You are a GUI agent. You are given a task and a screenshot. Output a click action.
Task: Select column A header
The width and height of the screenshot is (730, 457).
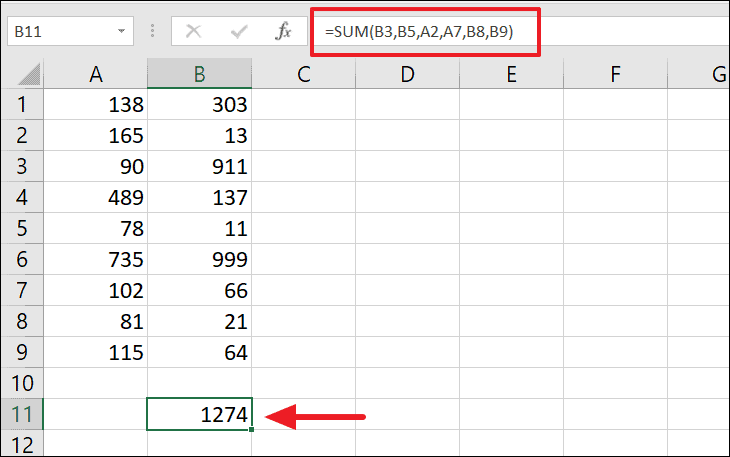(96, 73)
